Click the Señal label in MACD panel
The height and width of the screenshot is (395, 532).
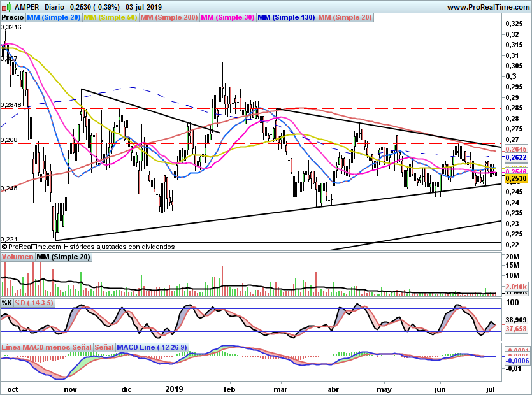[104, 347]
